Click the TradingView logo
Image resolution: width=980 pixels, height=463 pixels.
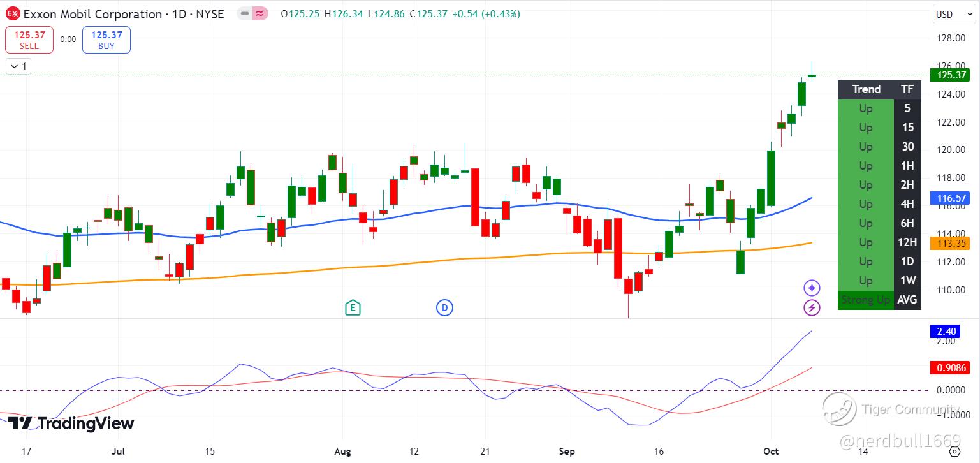(71, 423)
